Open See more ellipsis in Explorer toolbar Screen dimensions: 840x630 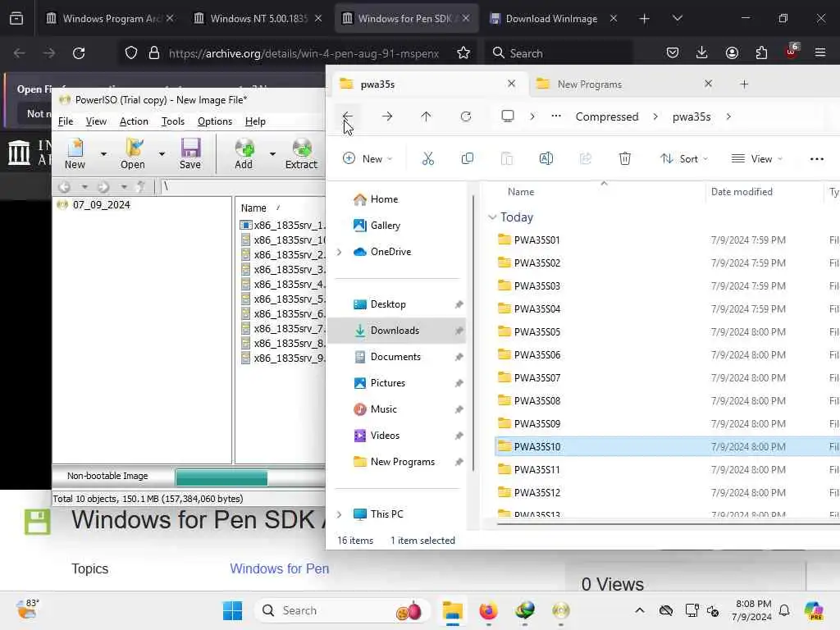pyautogui.click(x=816, y=158)
